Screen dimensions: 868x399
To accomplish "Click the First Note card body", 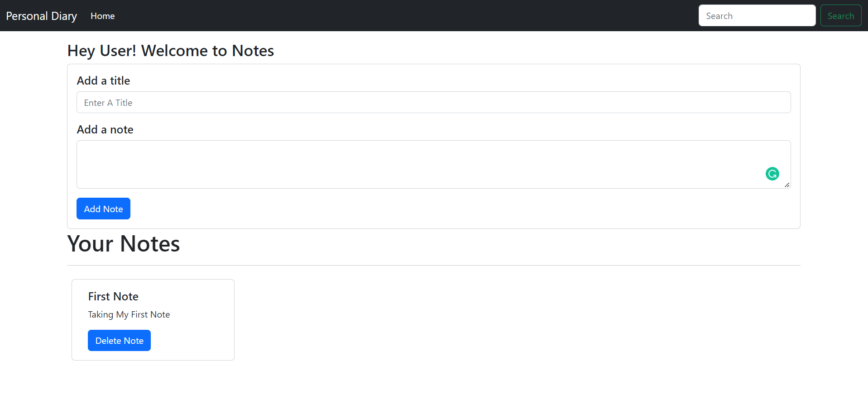I will [x=153, y=319].
